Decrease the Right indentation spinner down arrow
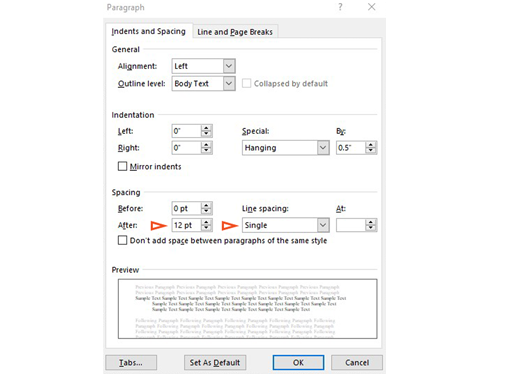This screenshot has height=374, width=513. pyautogui.click(x=206, y=151)
